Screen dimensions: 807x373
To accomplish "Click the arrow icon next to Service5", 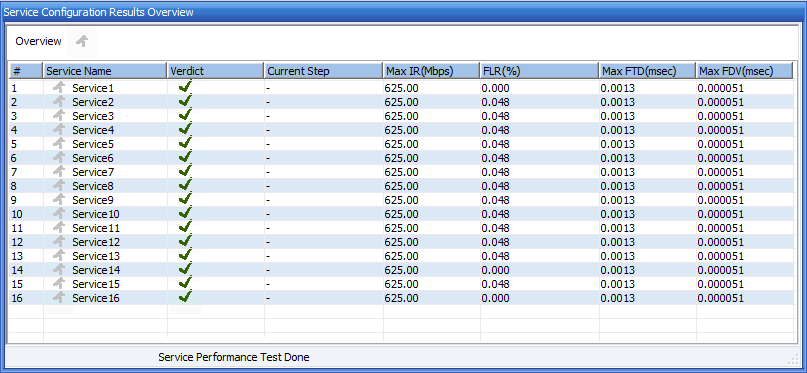I will [60, 143].
